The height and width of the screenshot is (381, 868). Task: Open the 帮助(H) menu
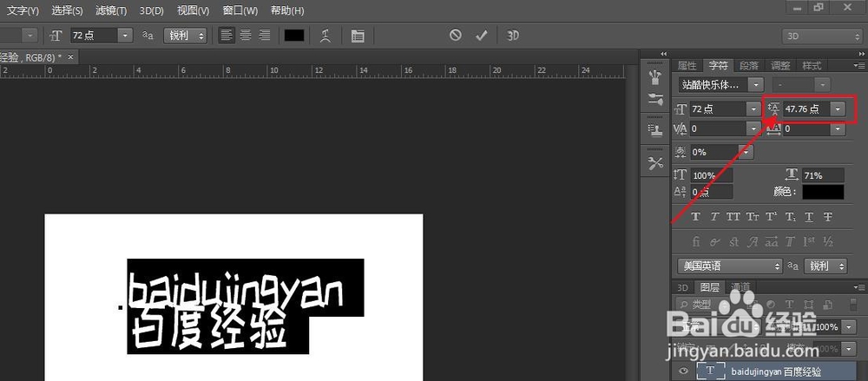[x=287, y=10]
